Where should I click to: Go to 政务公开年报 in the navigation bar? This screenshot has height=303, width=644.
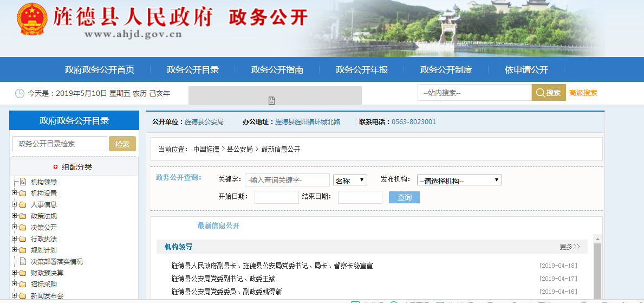[361, 70]
